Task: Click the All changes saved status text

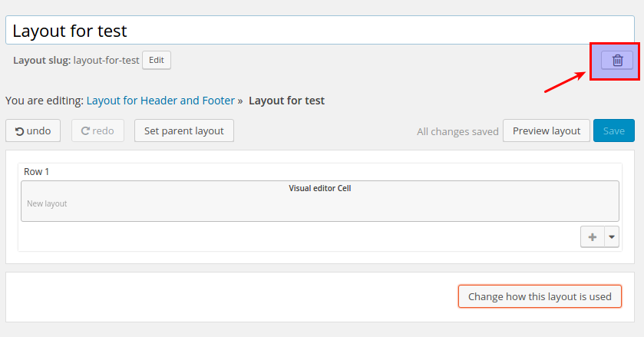Action: coord(457,131)
